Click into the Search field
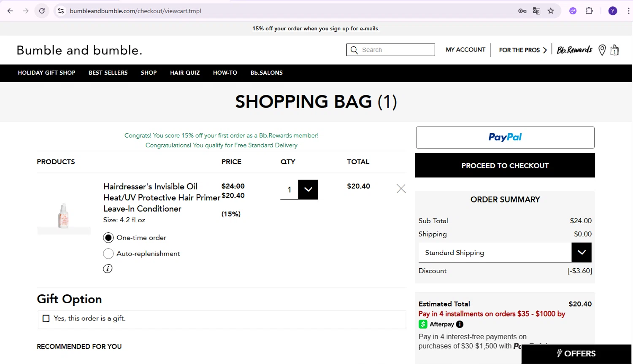633x364 pixels. (x=396, y=50)
